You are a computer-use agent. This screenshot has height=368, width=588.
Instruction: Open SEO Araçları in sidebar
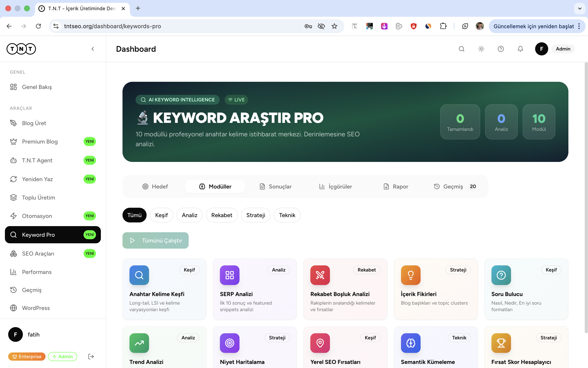tap(53, 253)
